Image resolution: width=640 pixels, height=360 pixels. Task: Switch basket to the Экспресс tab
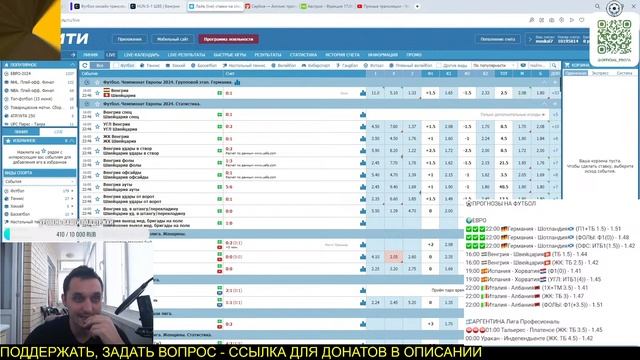600,73
